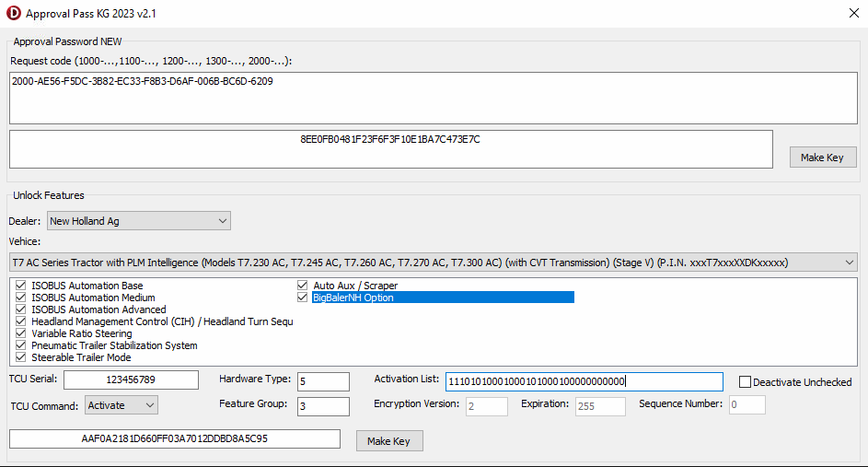Expand the Vehicle model dropdown list
868x467 pixels.
(433, 263)
